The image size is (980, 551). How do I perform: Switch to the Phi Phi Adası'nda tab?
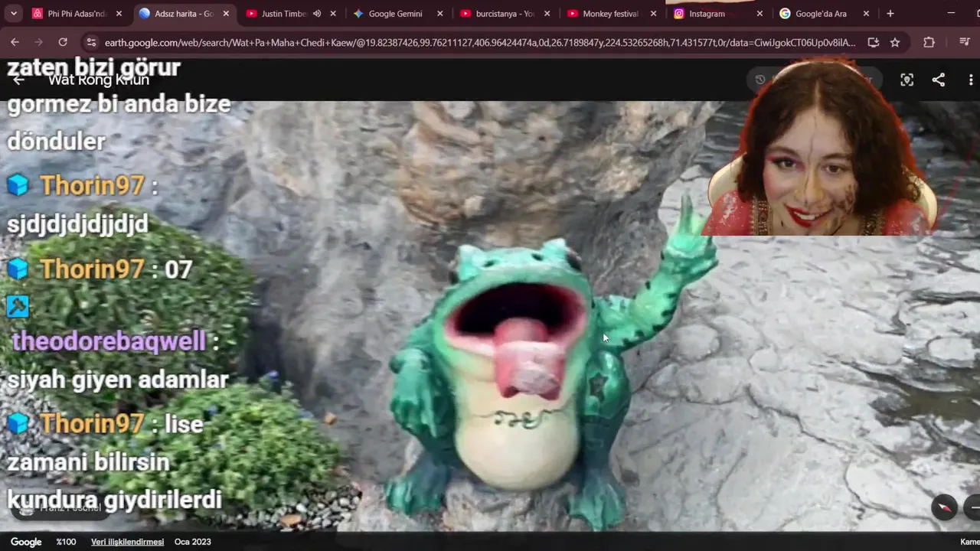point(77,13)
